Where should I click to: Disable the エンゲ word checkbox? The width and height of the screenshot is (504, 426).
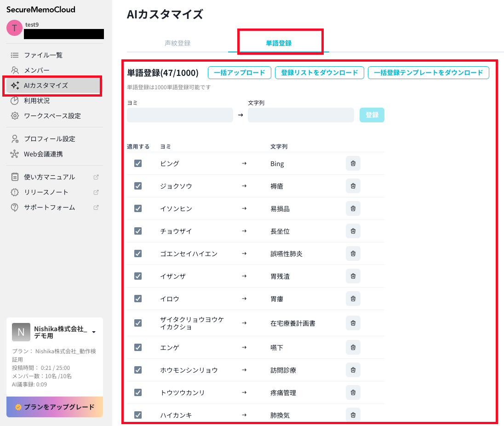[x=138, y=348]
